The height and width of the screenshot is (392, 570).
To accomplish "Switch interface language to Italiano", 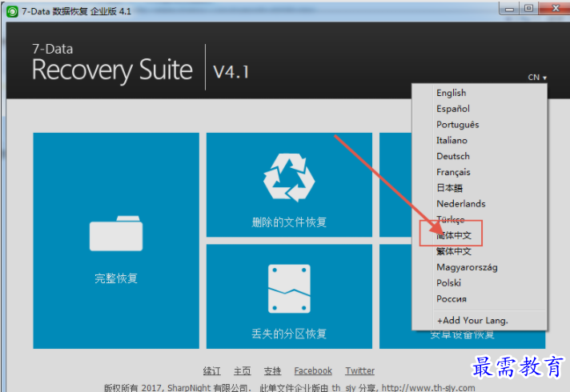I will tap(452, 140).
